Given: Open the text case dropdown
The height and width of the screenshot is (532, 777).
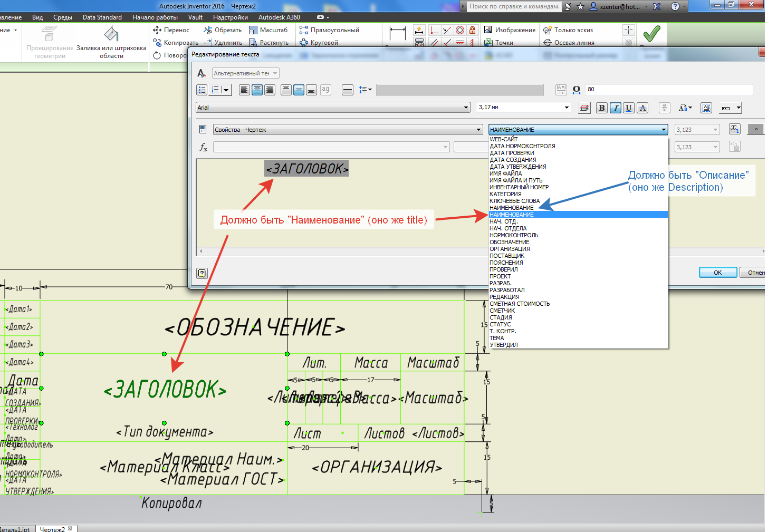Looking at the screenshot, I should tap(685, 108).
